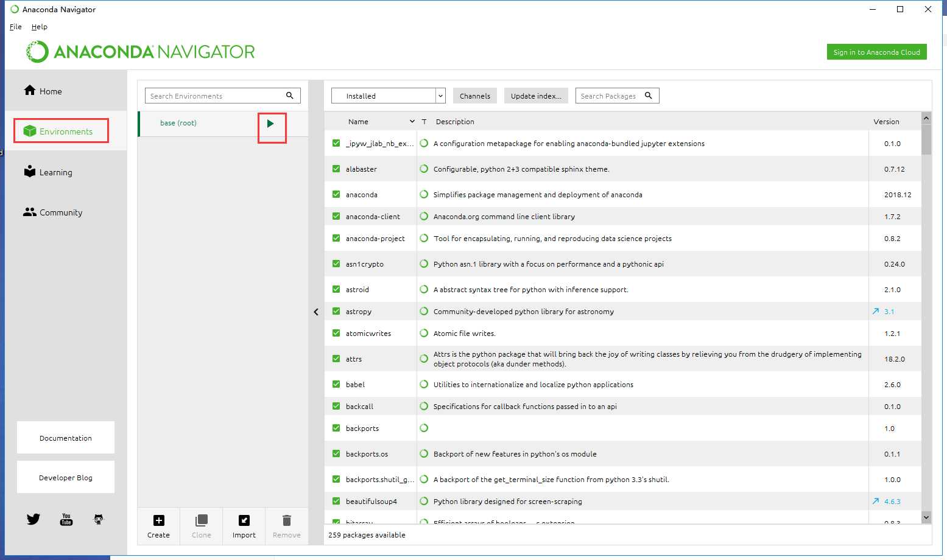Screen dimensions: 947x560
Task: Open the Installed package filter dropdown
Action: click(x=389, y=96)
